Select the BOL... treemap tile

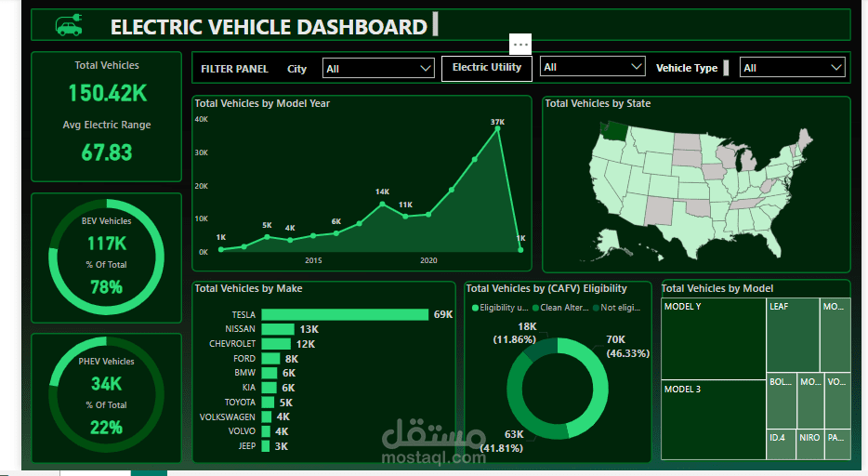(782, 402)
